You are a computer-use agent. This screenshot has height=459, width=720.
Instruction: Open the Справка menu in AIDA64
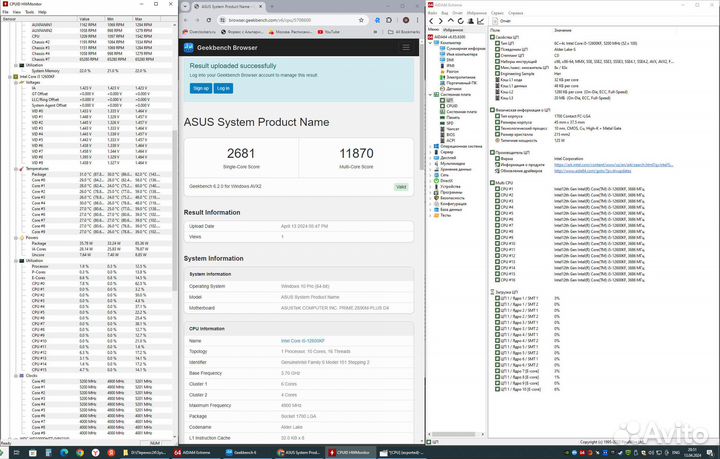click(516, 13)
